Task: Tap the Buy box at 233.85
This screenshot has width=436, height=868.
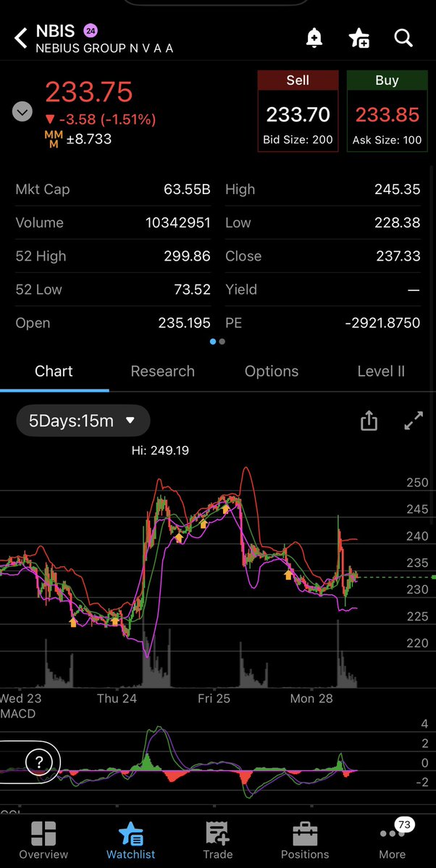Action: pos(387,111)
